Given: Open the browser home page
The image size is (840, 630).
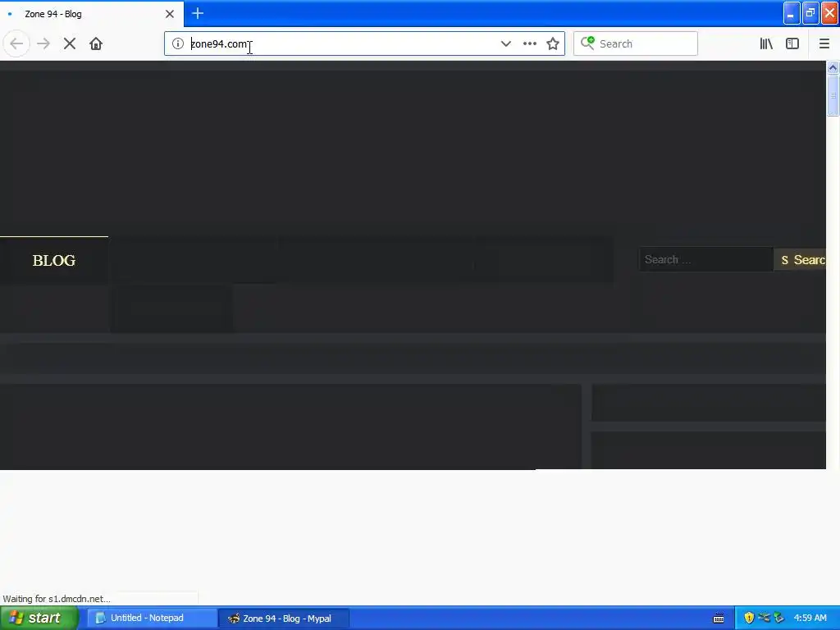Looking at the screenshot, I should [x=96, y=43].
